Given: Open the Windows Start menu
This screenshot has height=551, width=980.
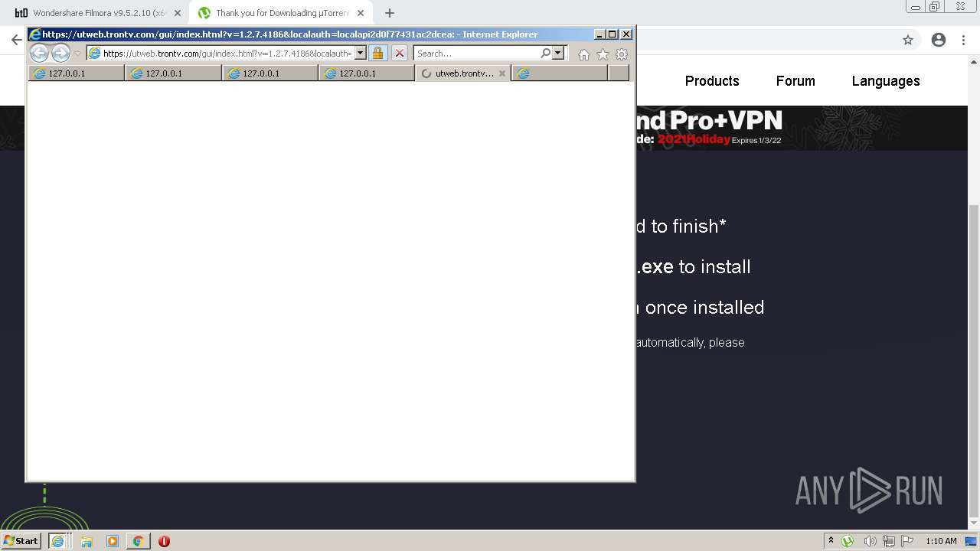Looking at the screenshot, I should click(21, 541).
